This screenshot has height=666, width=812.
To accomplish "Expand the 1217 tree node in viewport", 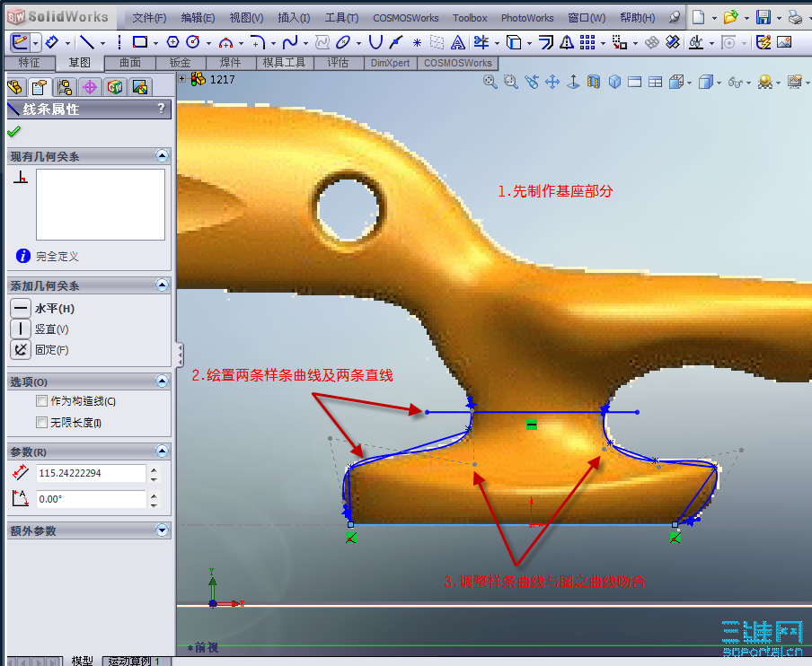I will tap(182, 79).
